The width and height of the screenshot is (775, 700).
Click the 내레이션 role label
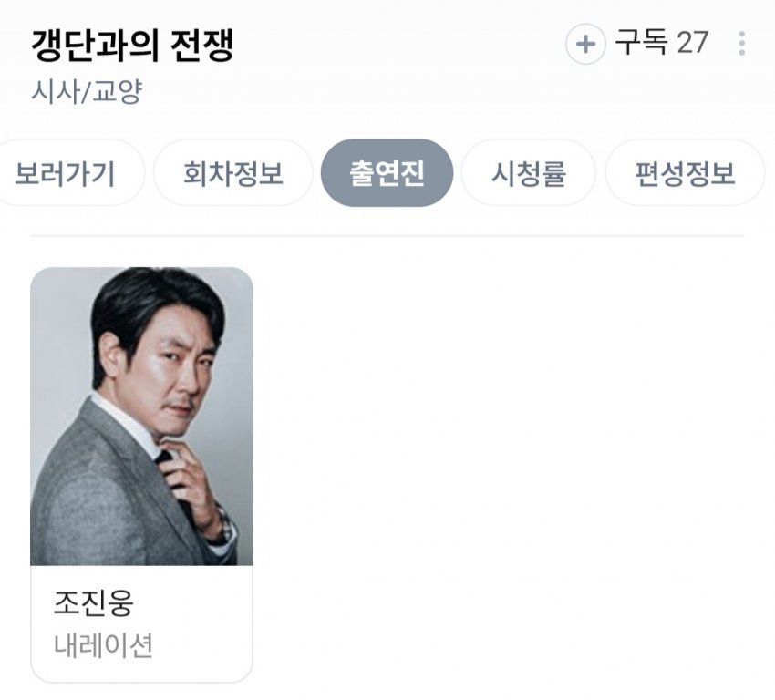[x=103, y=645]
